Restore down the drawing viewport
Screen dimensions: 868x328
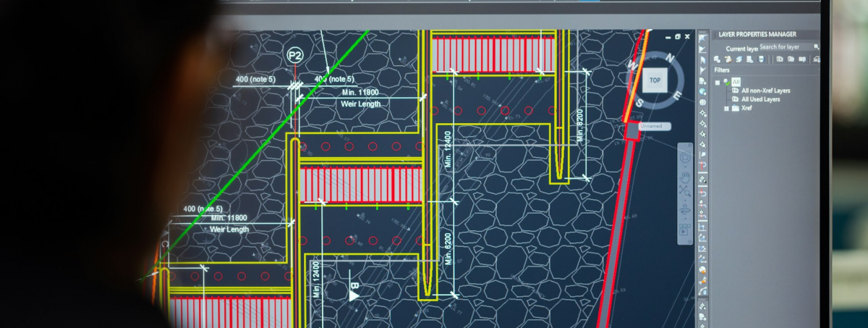click(x=678, y=36)
